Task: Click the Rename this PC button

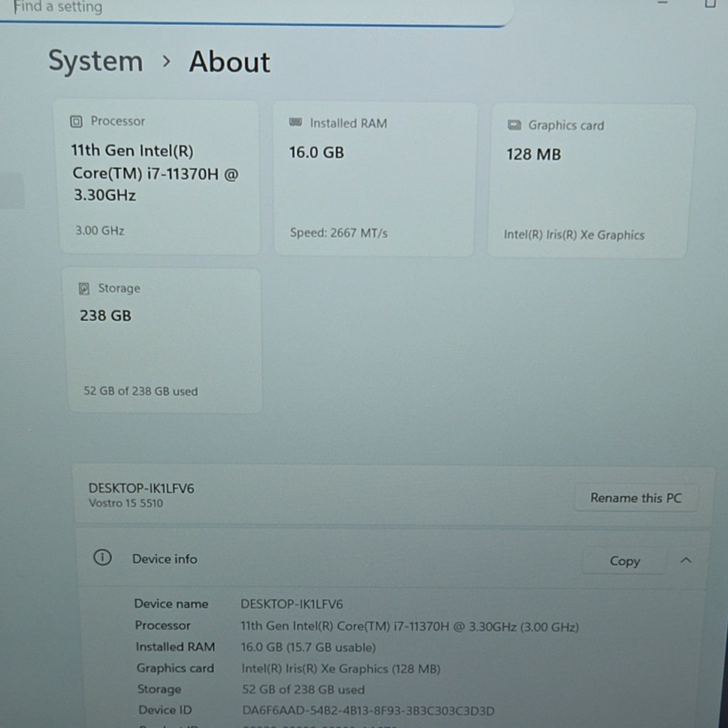Action: [636, 498]
